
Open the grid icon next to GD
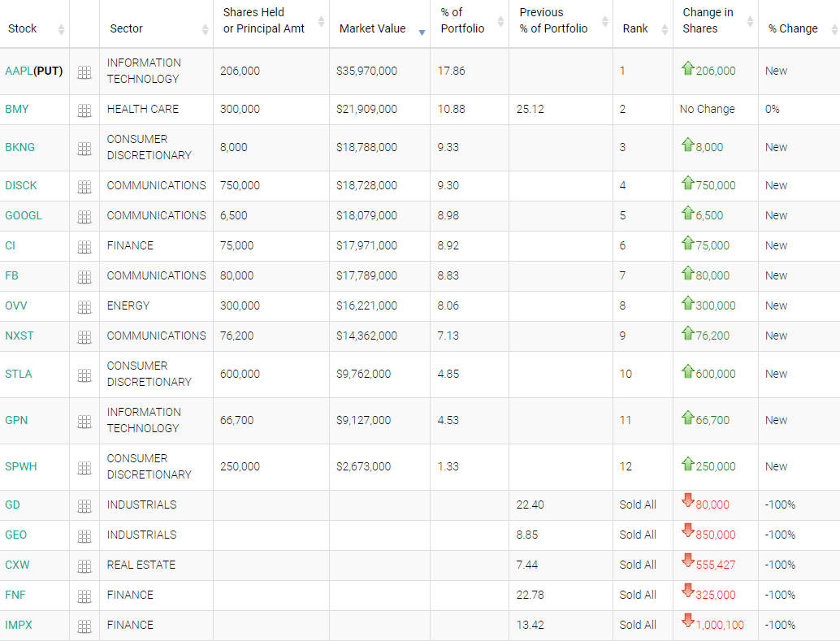(x=84, y=506)
